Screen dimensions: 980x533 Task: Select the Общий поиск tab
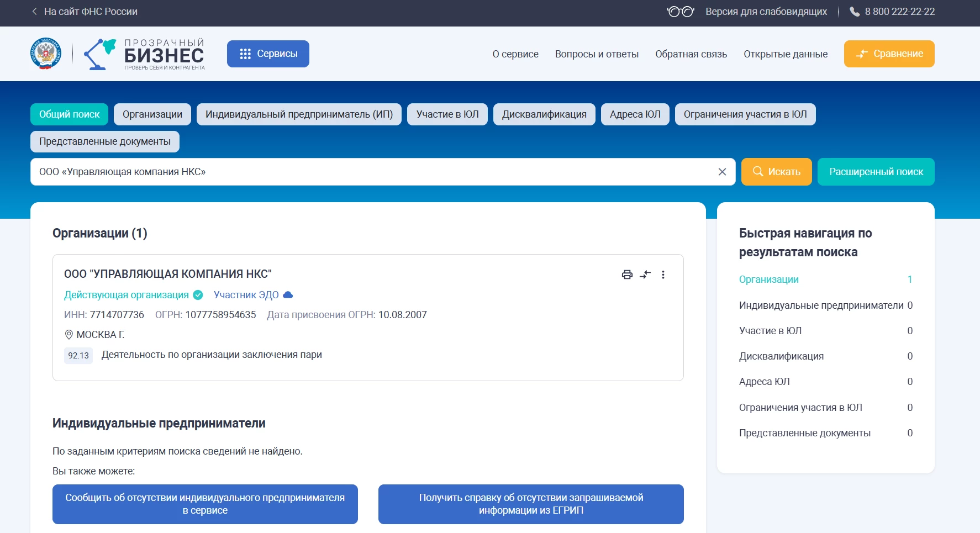(x=69, y=114)
